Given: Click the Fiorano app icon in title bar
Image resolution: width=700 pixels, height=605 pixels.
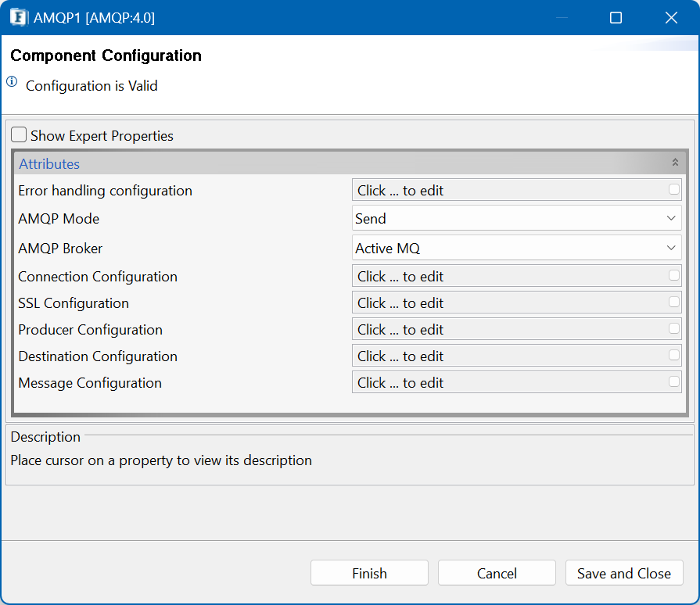Looking at the screenshot, I should pyautogui.click(x=18, y=18).
